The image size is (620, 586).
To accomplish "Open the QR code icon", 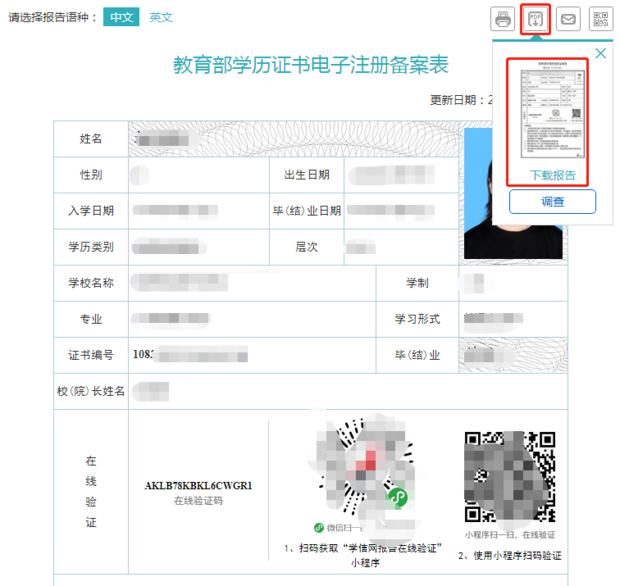I will click(x=601, y=19).
